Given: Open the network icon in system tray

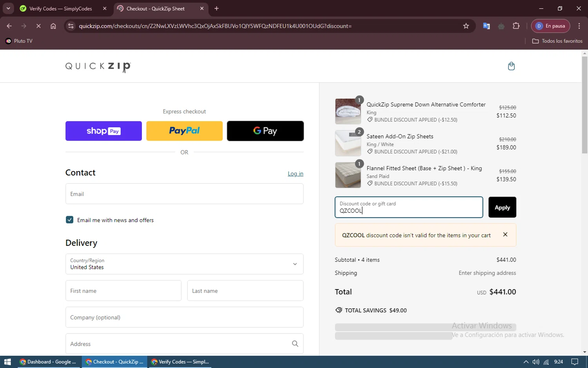Looking at the screenshot, I should (546, 362).
